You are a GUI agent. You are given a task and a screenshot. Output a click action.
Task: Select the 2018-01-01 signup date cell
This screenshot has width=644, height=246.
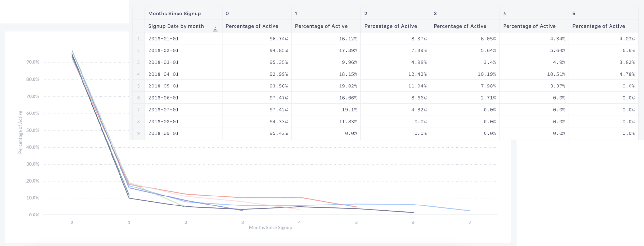(163, 39)
